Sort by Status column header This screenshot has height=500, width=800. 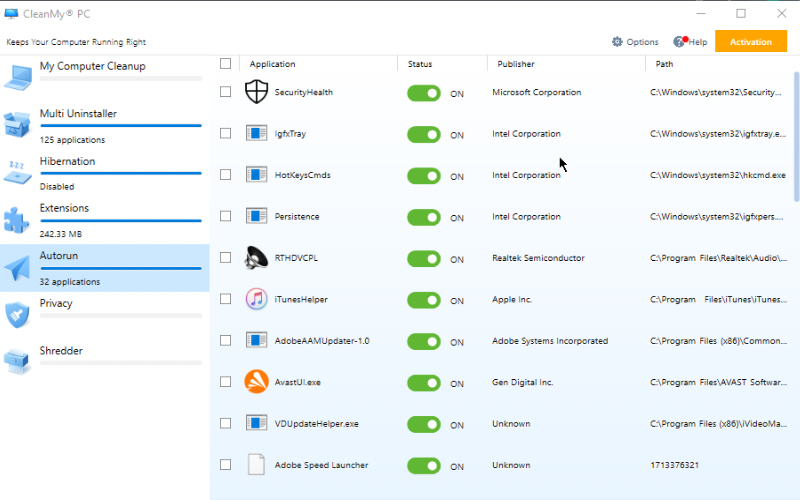tap(420, 64)
